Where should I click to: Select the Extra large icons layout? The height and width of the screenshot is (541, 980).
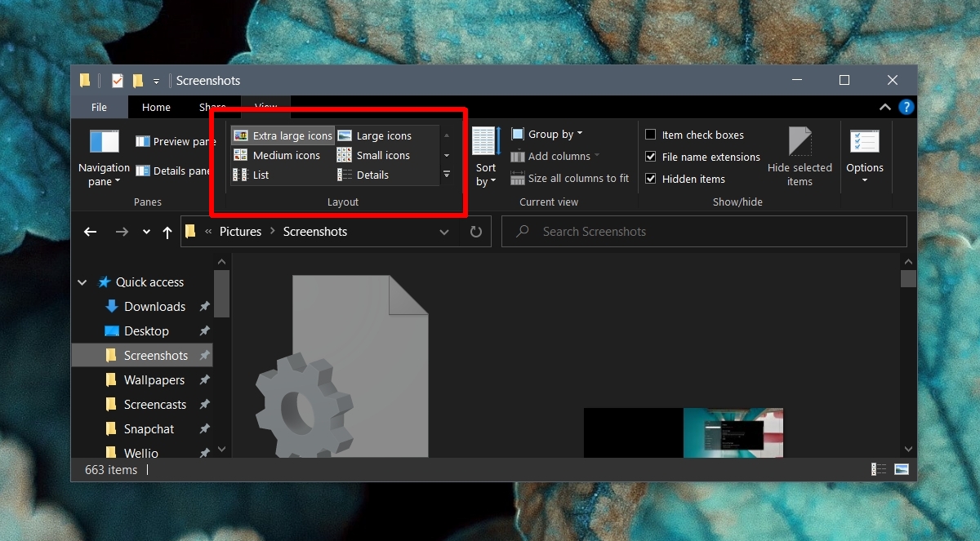(x=282, y=135)
